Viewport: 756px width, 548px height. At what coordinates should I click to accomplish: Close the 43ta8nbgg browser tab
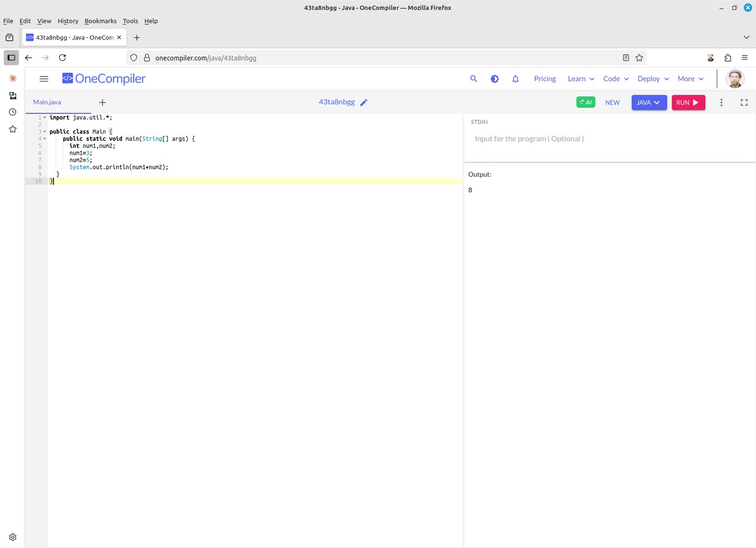119,37
